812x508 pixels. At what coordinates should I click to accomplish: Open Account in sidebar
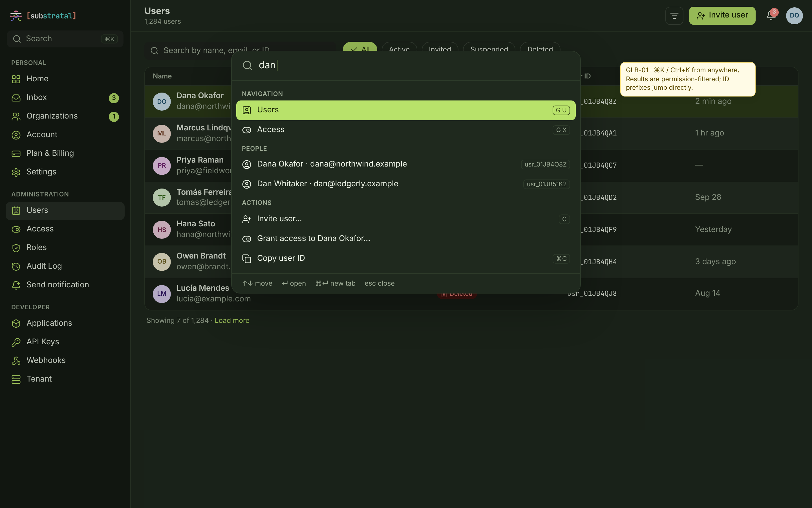tap(65, 135)
